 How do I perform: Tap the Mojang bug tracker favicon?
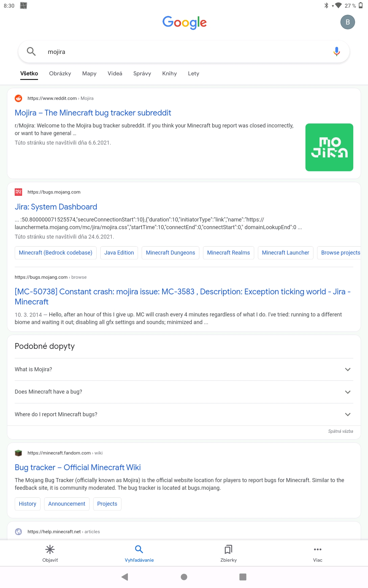pyautogui.click(x=18, y=192)
